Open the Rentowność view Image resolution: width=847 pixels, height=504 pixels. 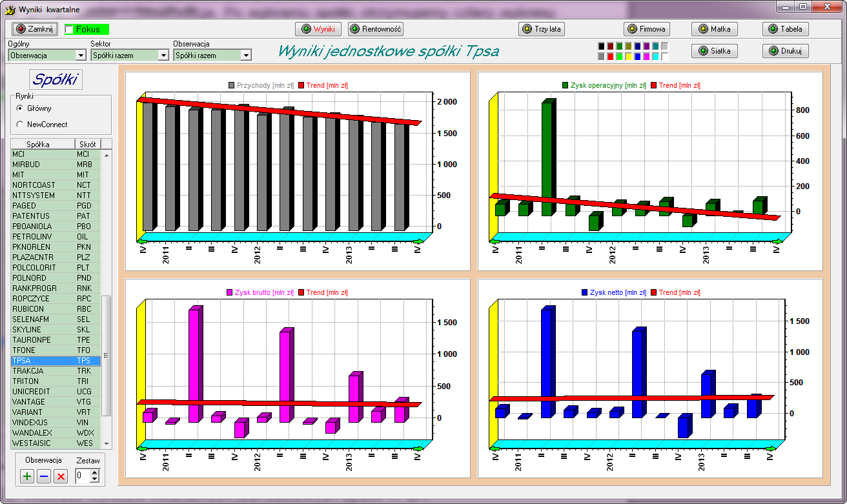pyautogui.click(x=376, y=29)
